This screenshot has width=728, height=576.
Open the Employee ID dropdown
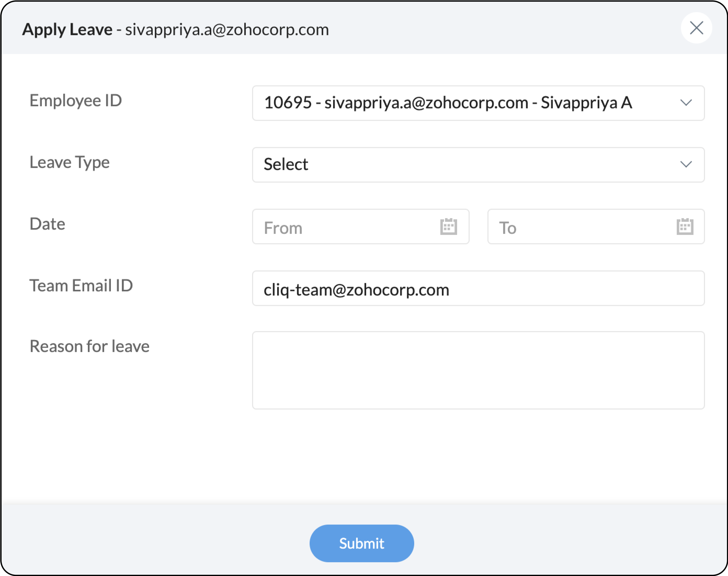point(478,103)
